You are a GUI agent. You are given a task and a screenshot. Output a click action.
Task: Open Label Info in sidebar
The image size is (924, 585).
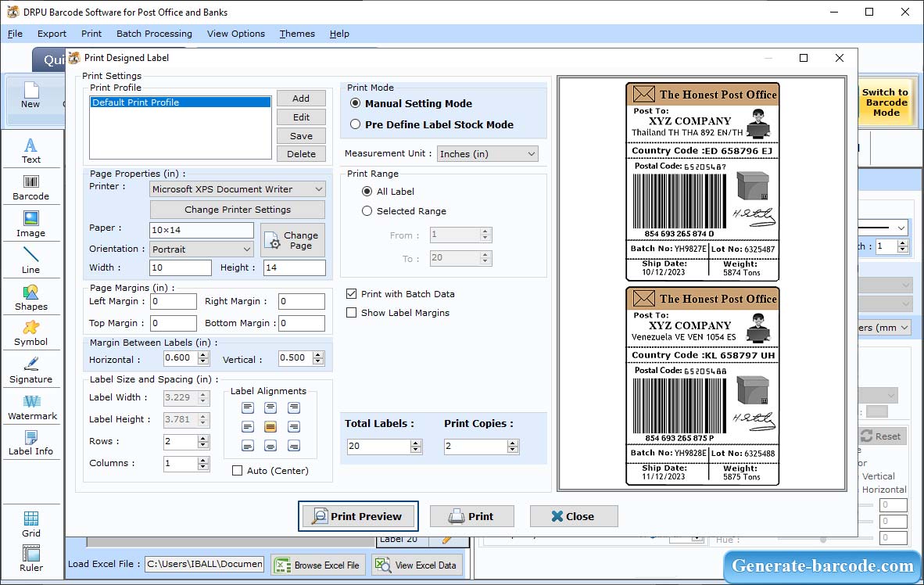30,443
